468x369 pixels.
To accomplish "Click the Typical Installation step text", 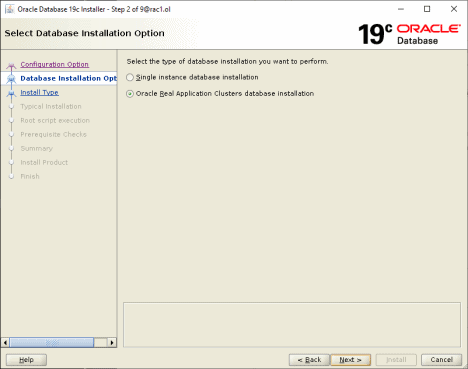I will click(x=51, y=106).
